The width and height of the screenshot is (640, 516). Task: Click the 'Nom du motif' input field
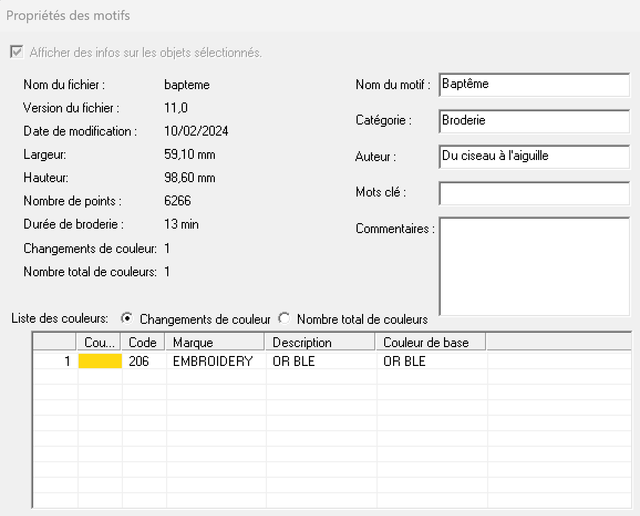[x=534, y=85]
